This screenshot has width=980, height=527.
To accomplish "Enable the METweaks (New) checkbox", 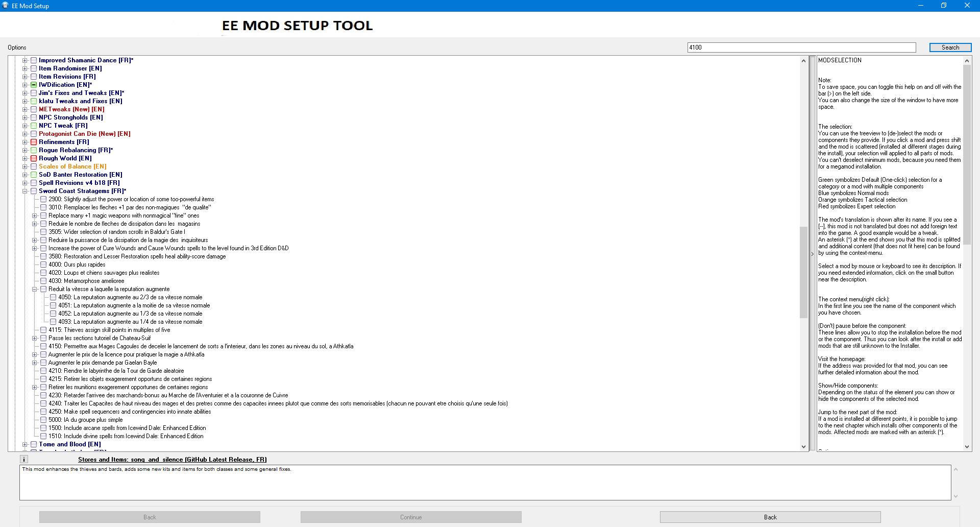I will point(34,109).
